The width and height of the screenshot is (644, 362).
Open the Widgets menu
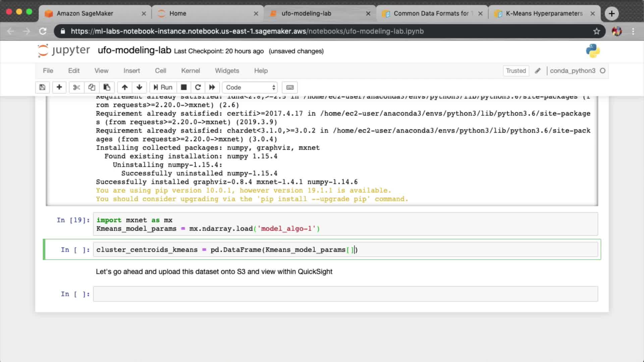227,71
